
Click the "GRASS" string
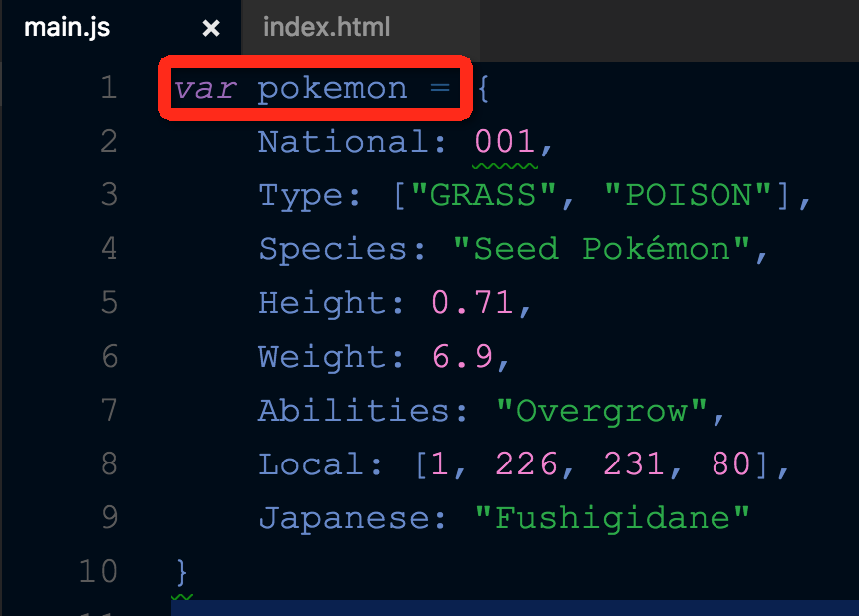[x=483, y=194]
